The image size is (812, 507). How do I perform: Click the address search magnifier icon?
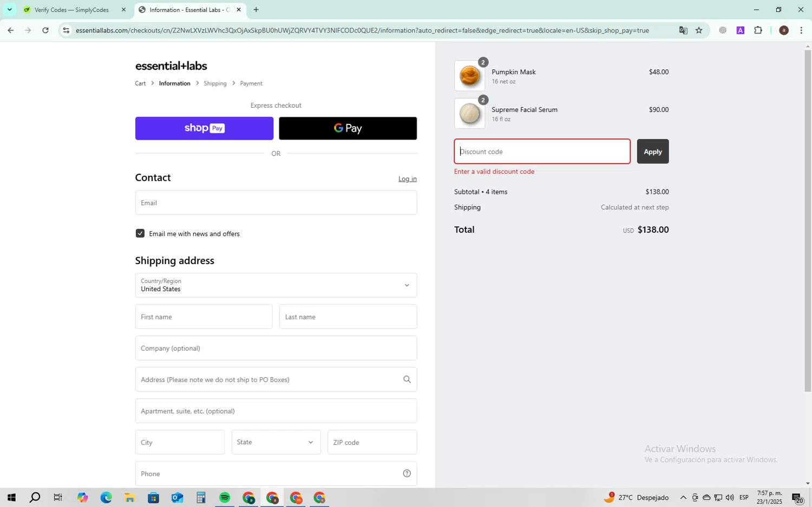[407, 379]
